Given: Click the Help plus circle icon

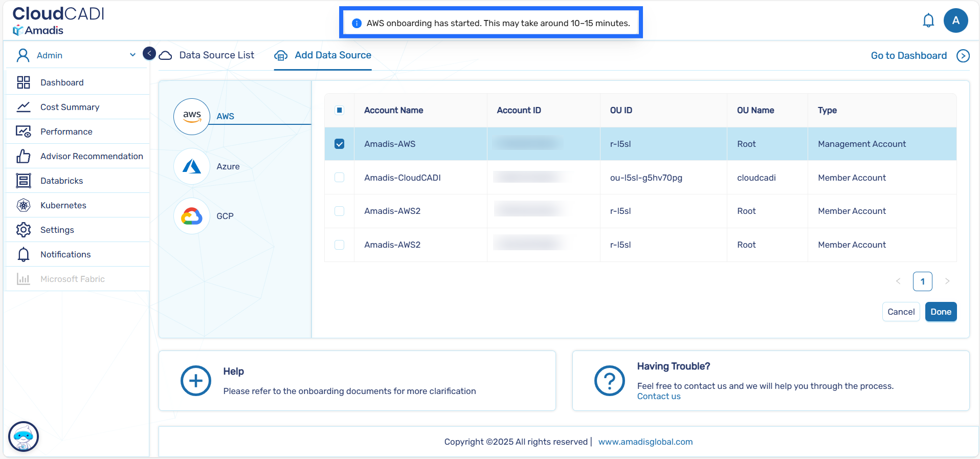Looking at the screenshot, I should pyautogui.click(x=195, y=381).
